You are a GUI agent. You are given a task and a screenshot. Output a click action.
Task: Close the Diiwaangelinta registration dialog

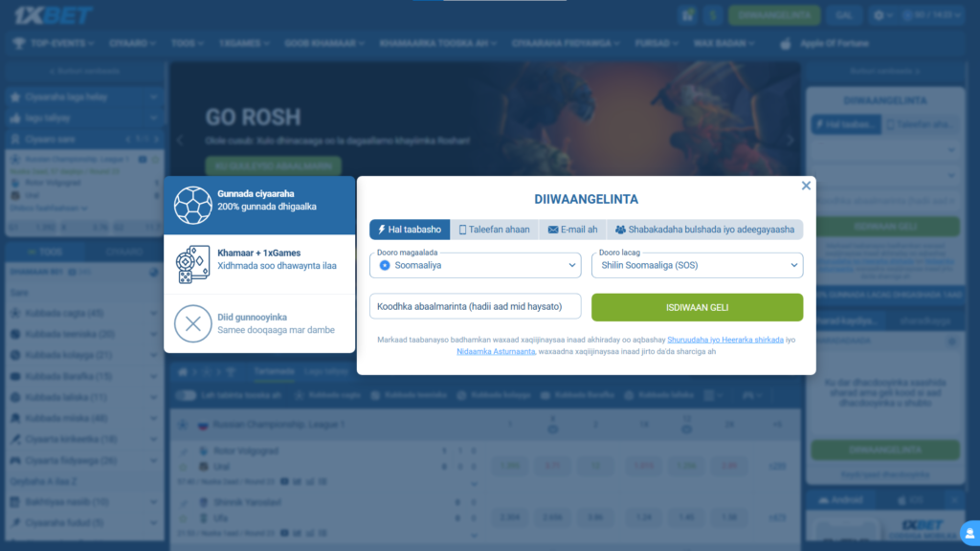pyautogui.click(x=806, y=186)
